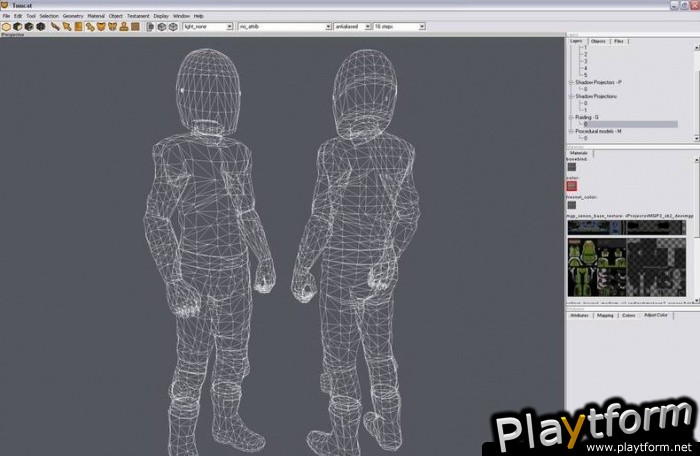Select the Materials tab
The image size is (700, 456).
(579, 153)
